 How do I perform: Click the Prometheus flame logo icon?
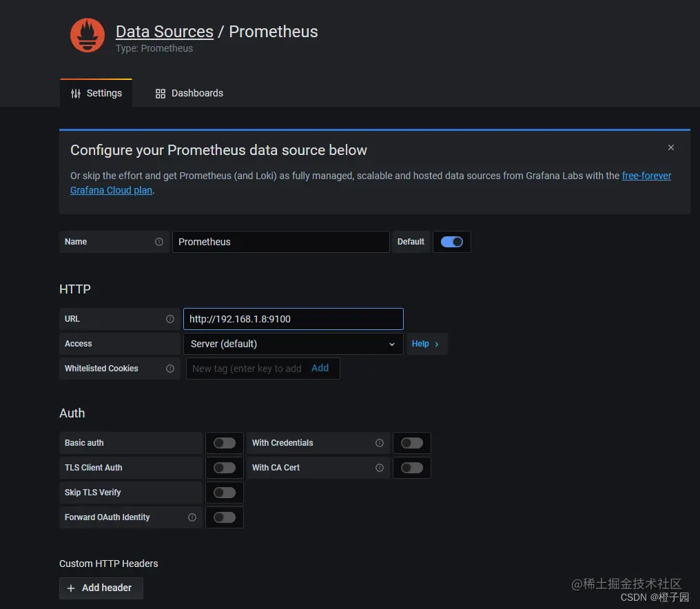[x=87, y=35]
